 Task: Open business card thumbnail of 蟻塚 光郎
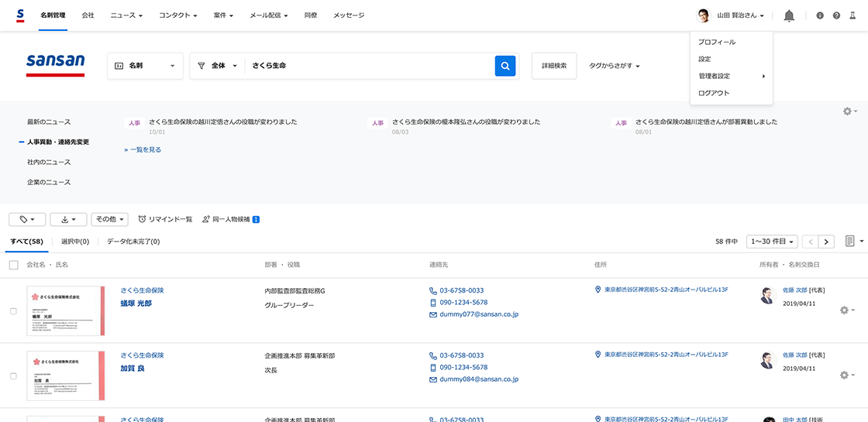tap(65, 310)
